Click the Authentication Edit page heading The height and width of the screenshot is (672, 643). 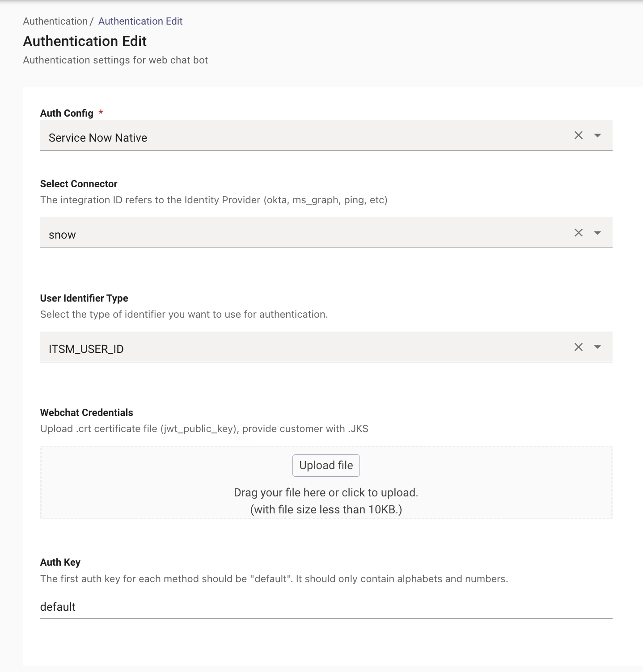(85, 41)
